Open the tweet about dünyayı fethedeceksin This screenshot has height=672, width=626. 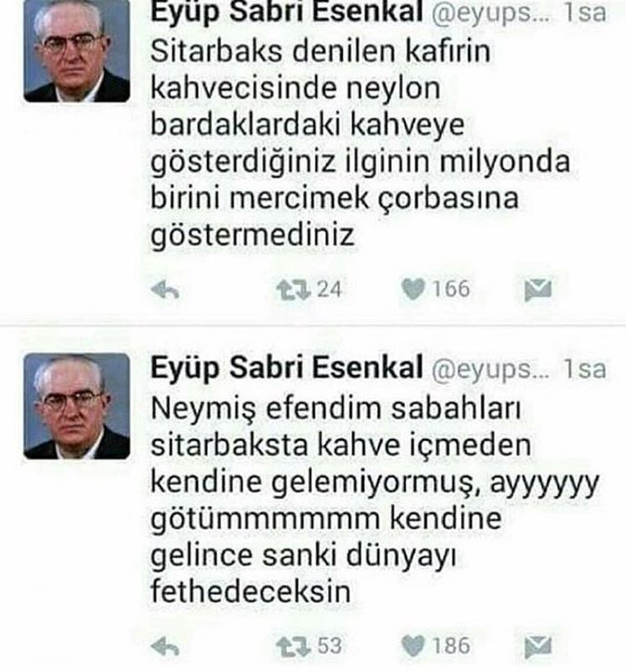click(x=375, y=500)
